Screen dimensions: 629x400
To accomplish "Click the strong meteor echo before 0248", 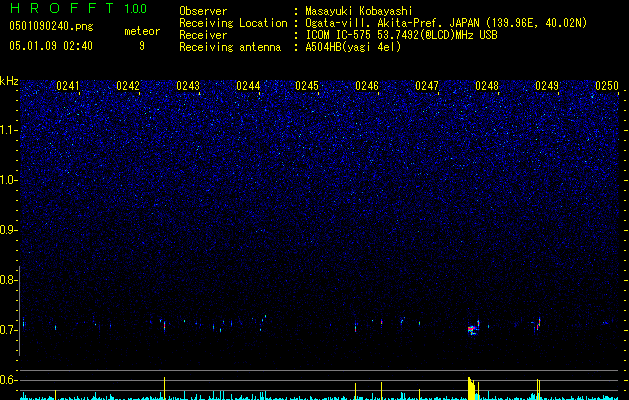I will coord(473,329).
